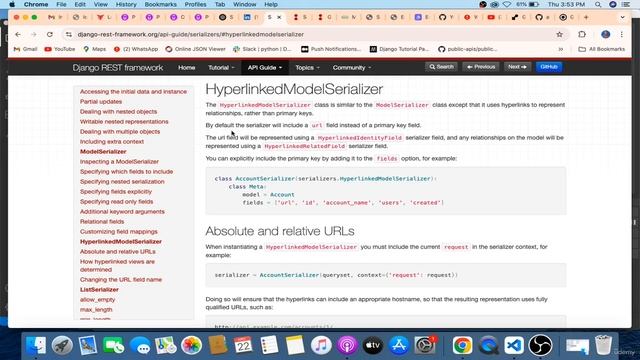Open App Store in the Dock
The height and width of the screenshot is (360, 640).
399,345
